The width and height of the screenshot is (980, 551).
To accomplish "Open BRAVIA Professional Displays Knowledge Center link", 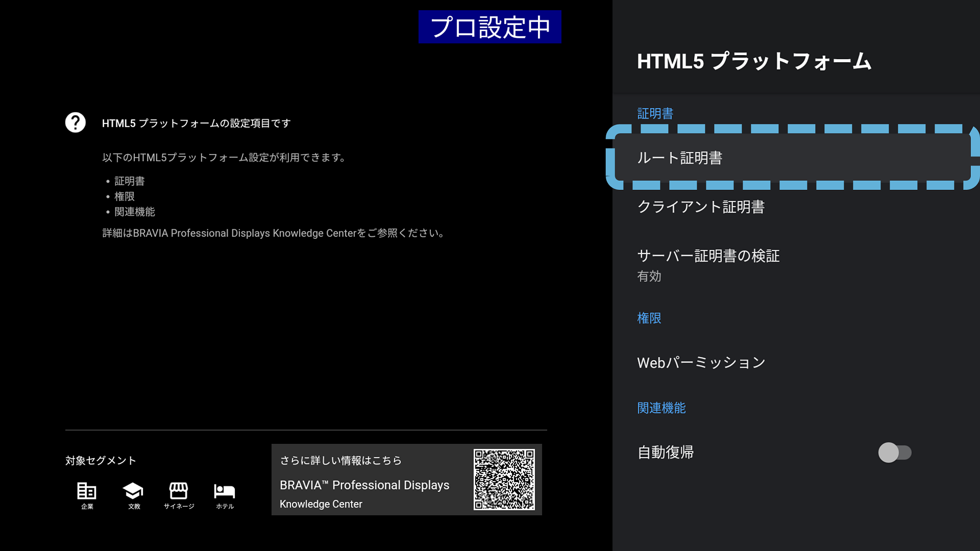I will 364,486.
